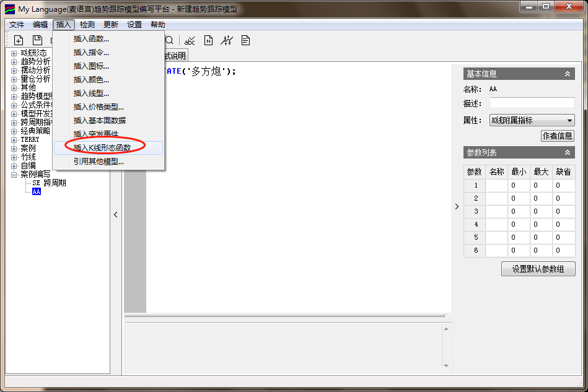Click the save (floppy disk) toolbar icon
Viewport: 588px width, 392px height.
pos(37,40)
